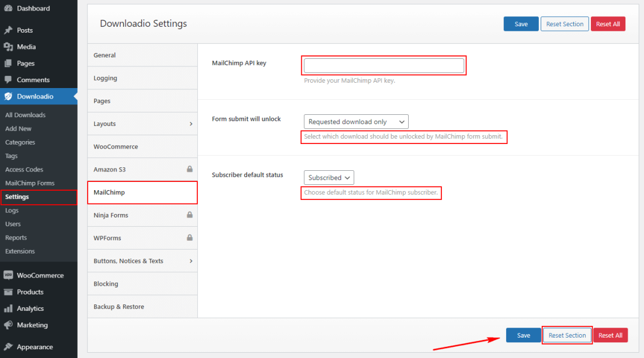This screenshot has width=644, height=358.
Task: Click the Dashboard gauge icon
Action: [x=8, y=8]
